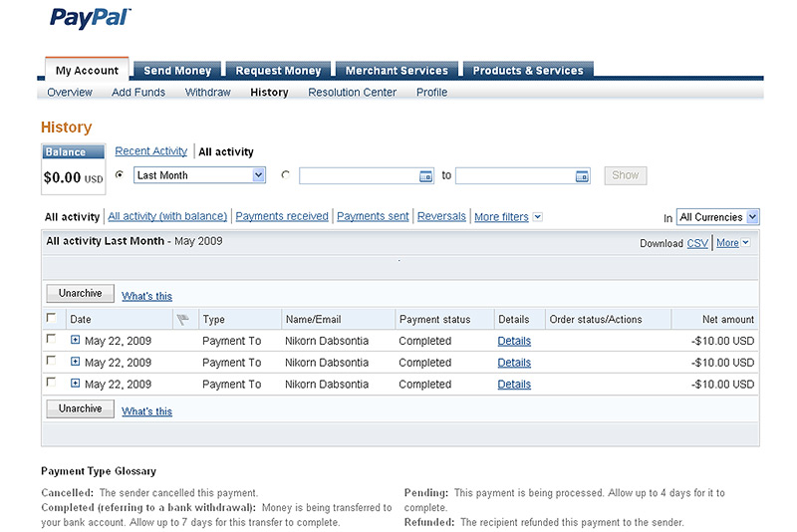797x532 pixels.
Task: Open Details for the second payment
Action: [x=514, y=363]
